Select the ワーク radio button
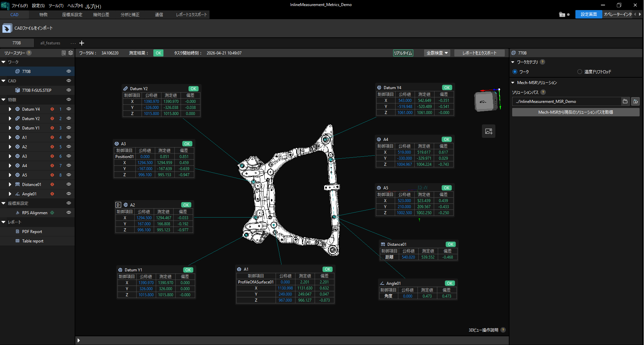 coord(515,72)
